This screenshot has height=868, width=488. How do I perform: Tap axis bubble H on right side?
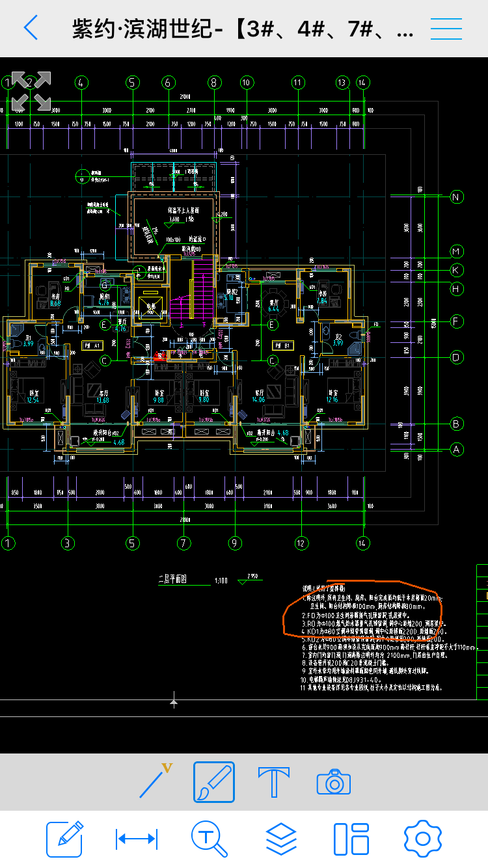pos(456,288)
